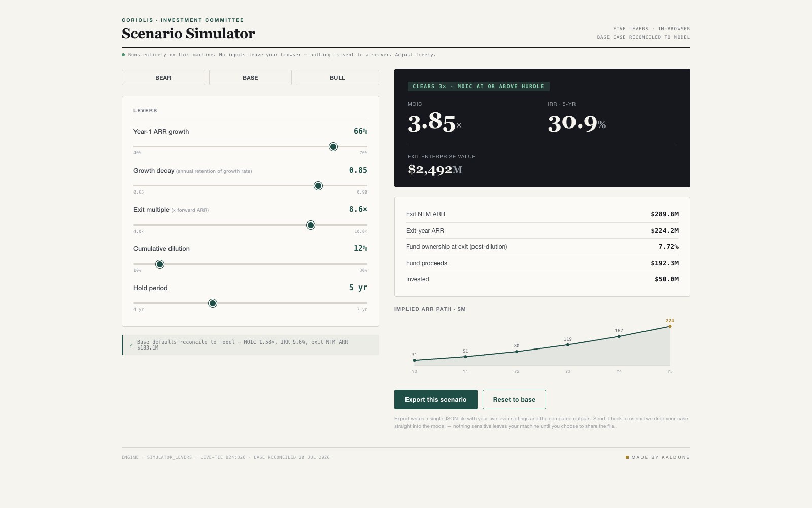
Task: Click the Y1 chart point labeled 51
Action: tap(465, 357)
